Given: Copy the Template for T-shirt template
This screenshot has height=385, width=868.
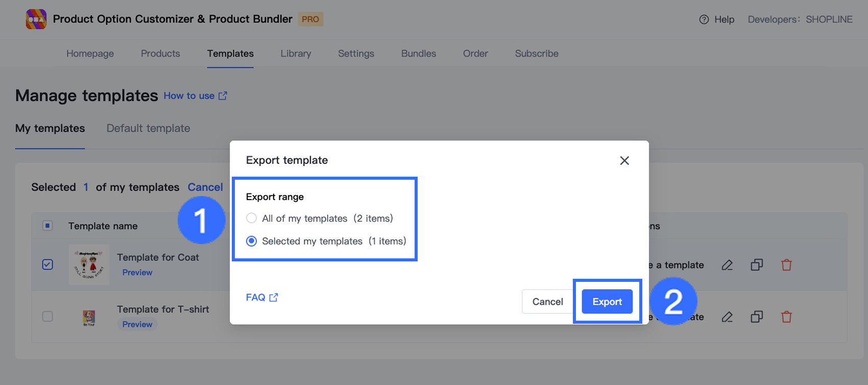Looking at the screenshot, I should point(757,317).
